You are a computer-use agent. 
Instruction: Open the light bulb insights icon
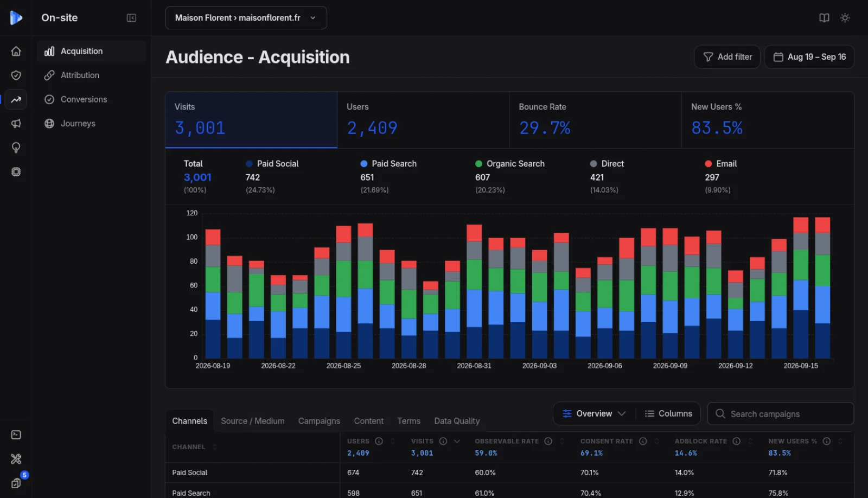click(x=16, y=148)
